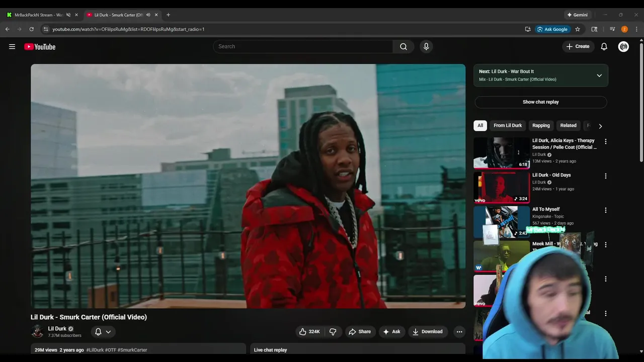Screen dimensions: 644x362
Task: Like the video with 324K thumbs up
Action: (x=310, y=332)
